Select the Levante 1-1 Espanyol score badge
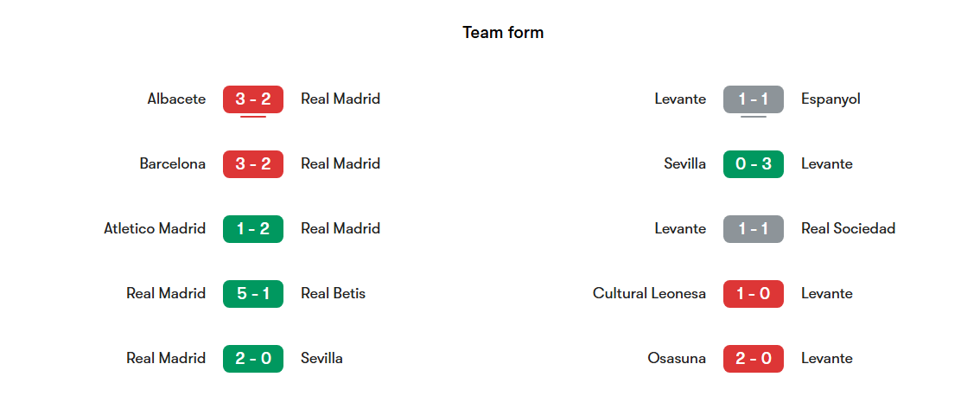Screen dimensions: 980x396 [753, 99]
